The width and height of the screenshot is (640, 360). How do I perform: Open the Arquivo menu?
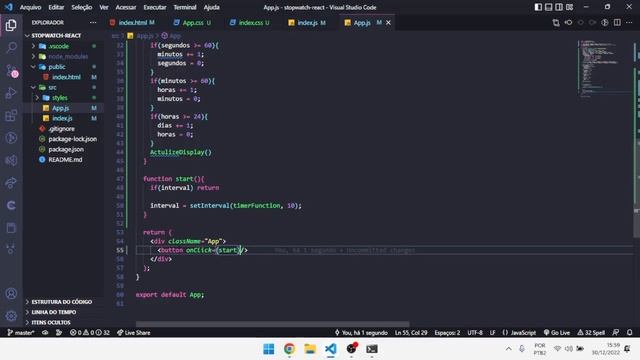click(30, 7)
